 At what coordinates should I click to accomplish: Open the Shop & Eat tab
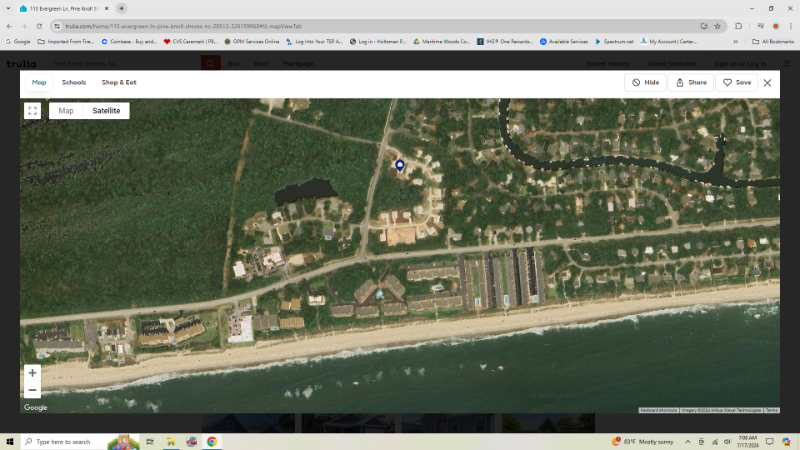119,82
